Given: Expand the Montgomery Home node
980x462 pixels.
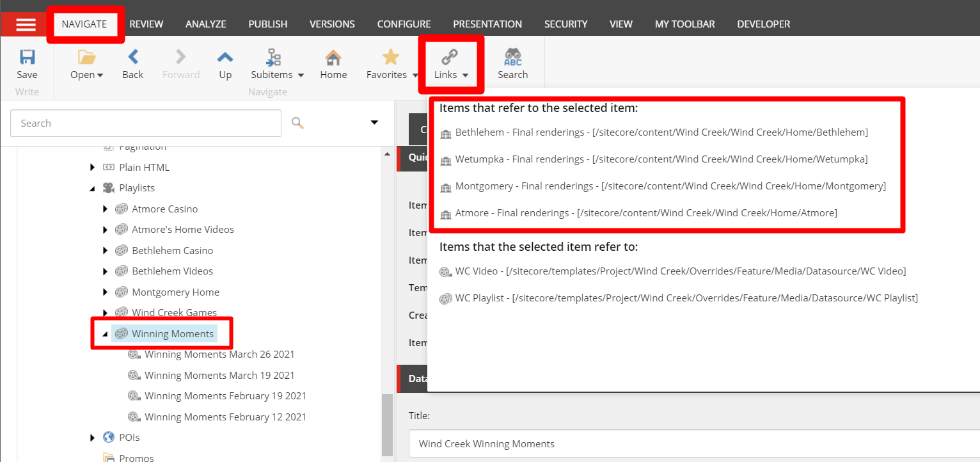Looking at the screenshot, I should pyautogui.click(x=106, y=292).
